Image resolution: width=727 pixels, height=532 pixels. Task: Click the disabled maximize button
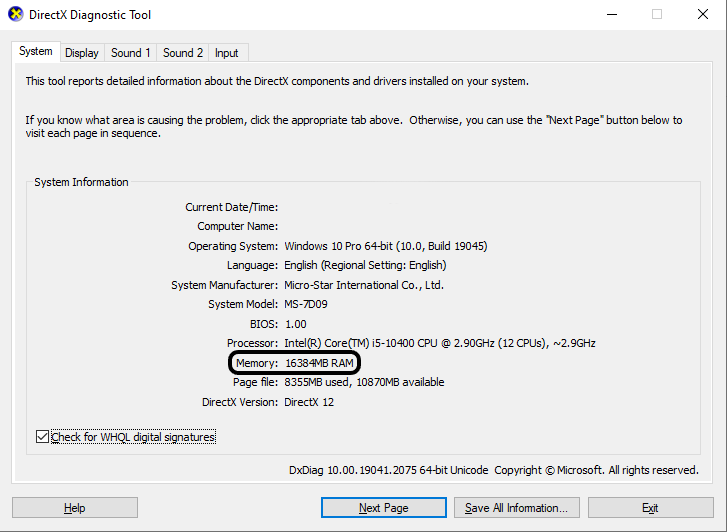coord(657,14)
